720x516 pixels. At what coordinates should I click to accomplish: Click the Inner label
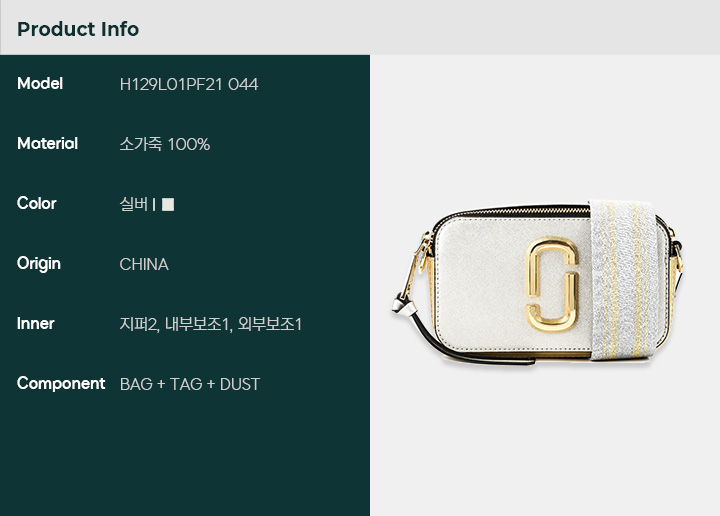36,324
